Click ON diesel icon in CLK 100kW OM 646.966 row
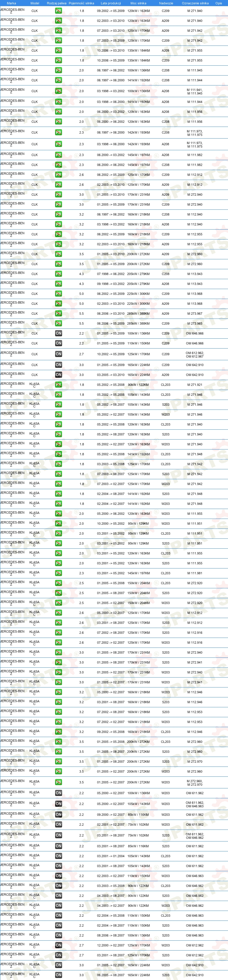The width and height of the screenshot is (228, 980). [58, 333]
